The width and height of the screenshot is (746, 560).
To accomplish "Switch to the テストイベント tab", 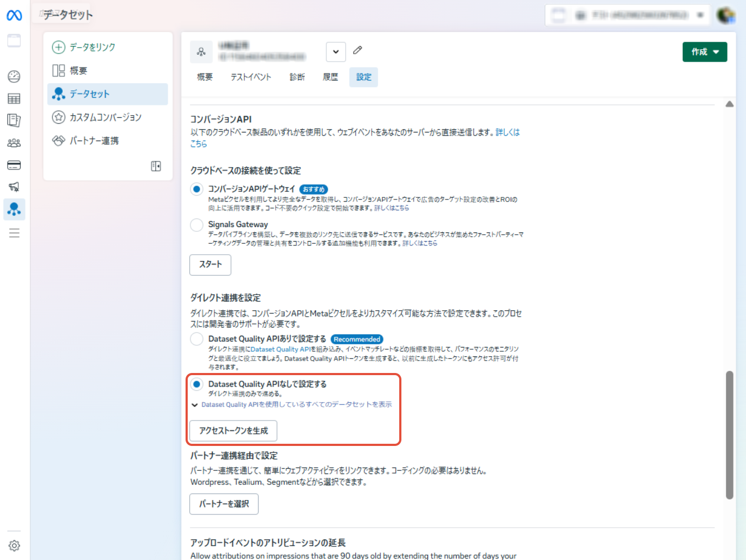I will click(251, 77).
